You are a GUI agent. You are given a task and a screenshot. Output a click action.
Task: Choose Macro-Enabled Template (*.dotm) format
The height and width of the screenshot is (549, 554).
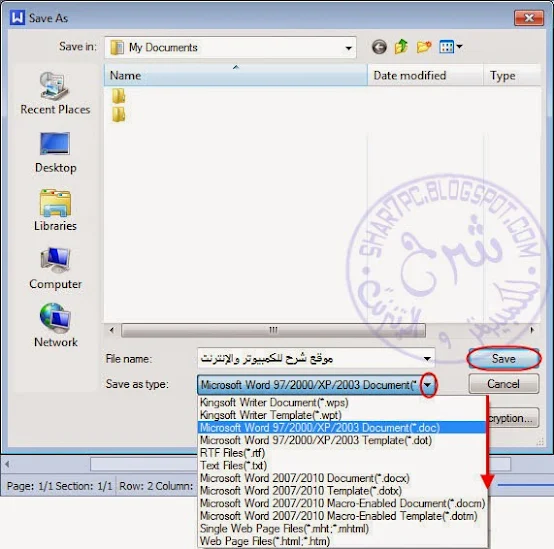tap(342, 516)
